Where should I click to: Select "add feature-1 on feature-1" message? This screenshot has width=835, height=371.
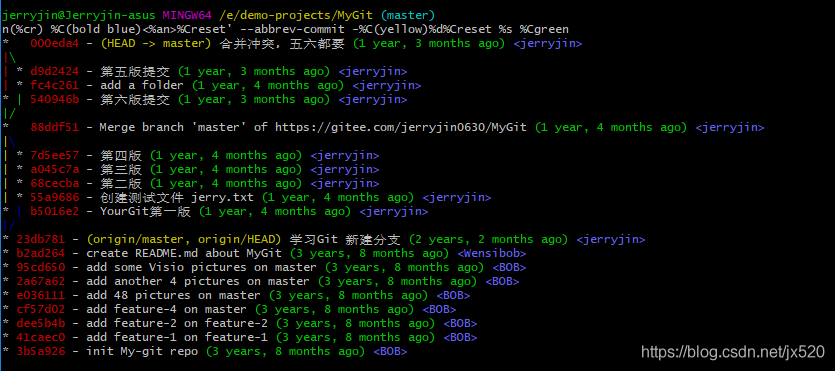(177, 337)
